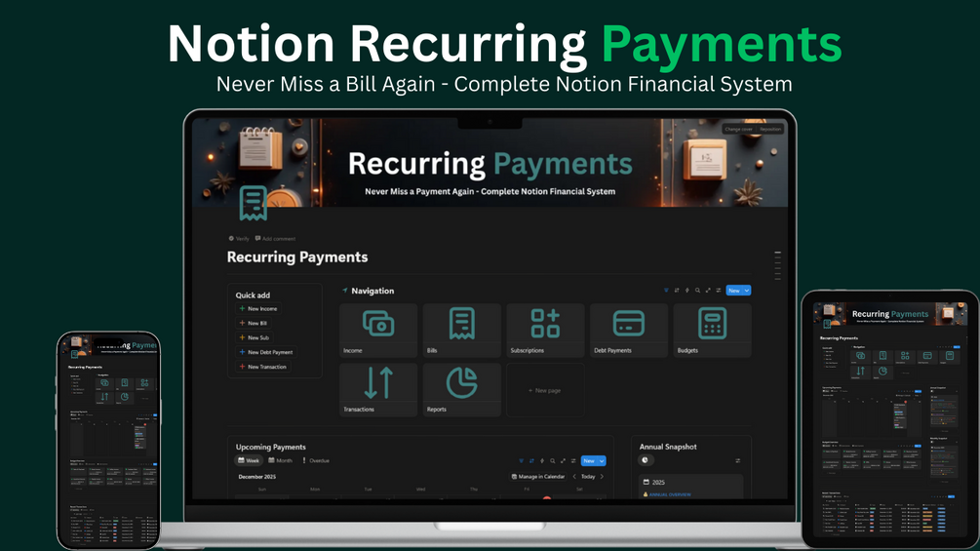
Task: Open the Reports pie chart card
Action: 462,390
